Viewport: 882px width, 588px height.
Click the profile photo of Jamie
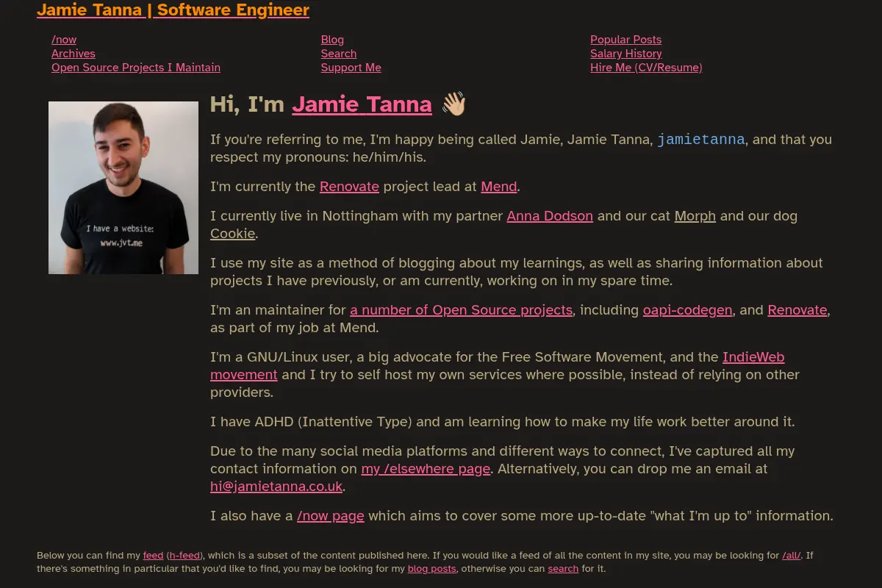pos(123,187)
